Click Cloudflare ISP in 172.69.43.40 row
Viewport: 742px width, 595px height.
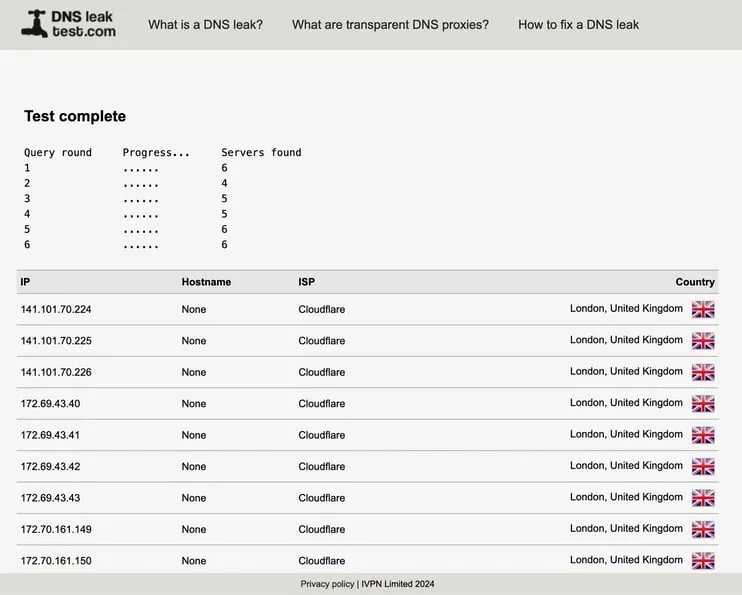(321, 403)
